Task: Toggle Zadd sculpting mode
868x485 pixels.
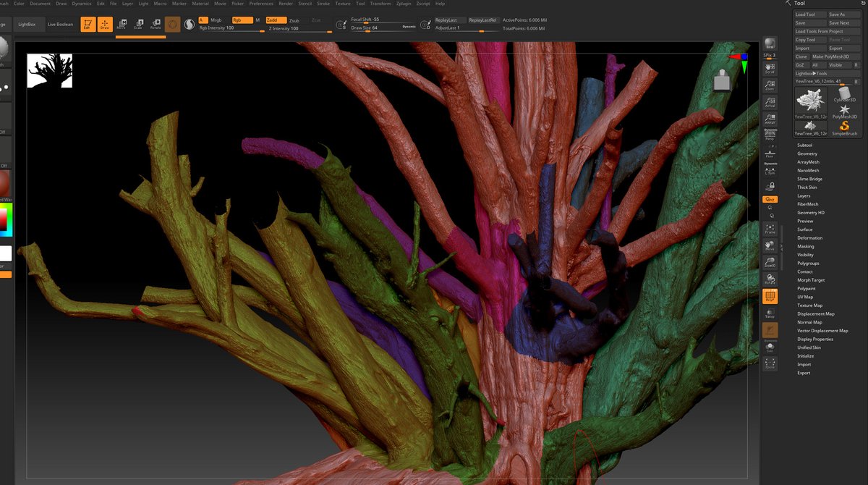Action: pyautogui.click(x=276, y=20)
